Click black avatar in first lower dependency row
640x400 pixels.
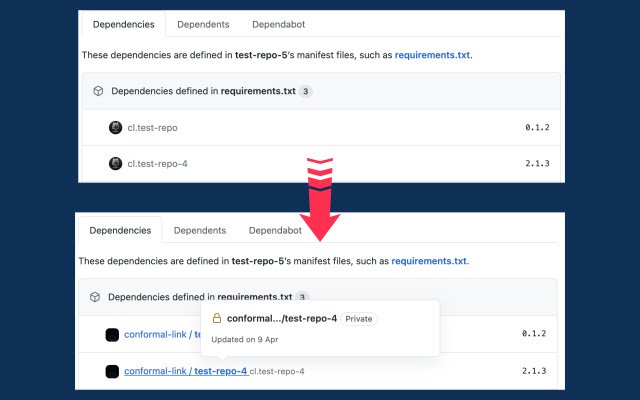112,335
